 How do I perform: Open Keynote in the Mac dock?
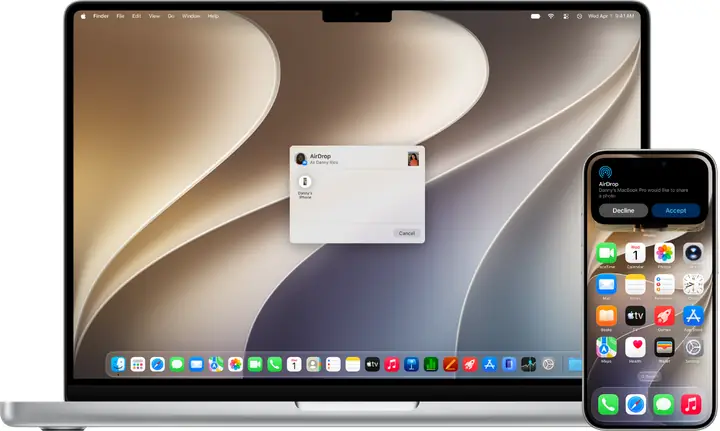(411, 364)
